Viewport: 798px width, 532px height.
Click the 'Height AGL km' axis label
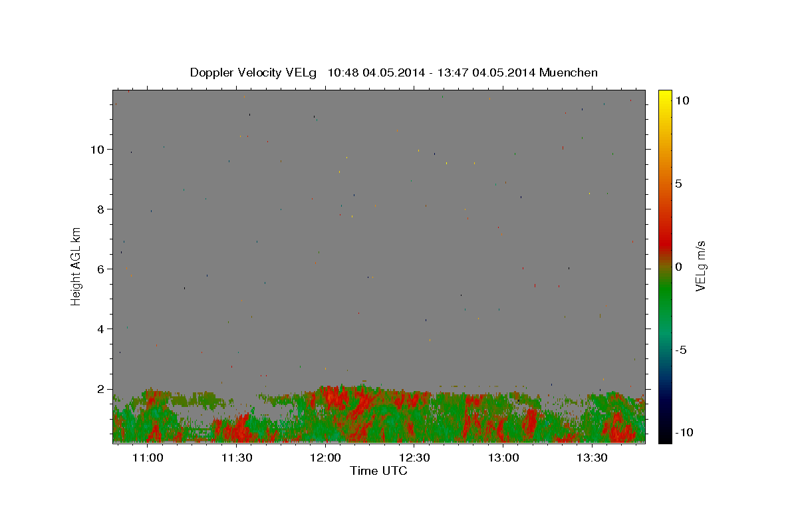[x=76, y=266]
